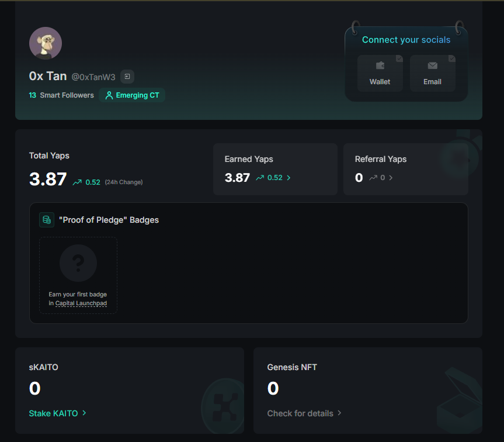This screenshot has height=442, width=504.
Task: Expand Earned Yaps details chevron
Action: (x=289, y=178)
